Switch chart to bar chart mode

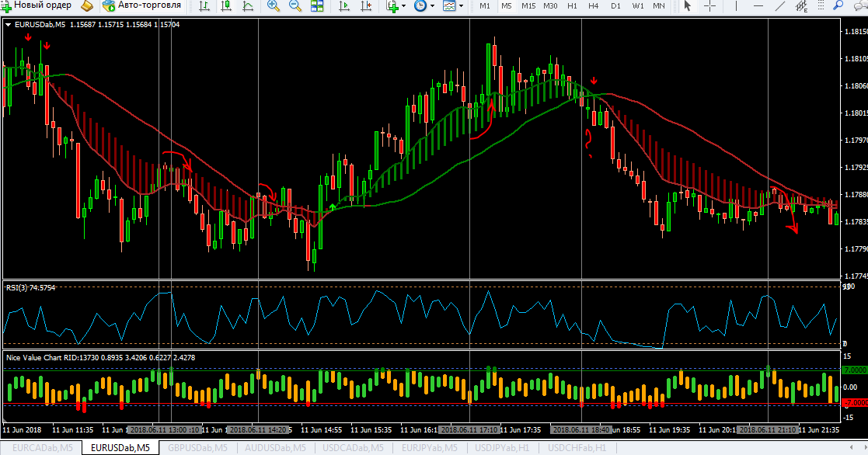point(204,5)
